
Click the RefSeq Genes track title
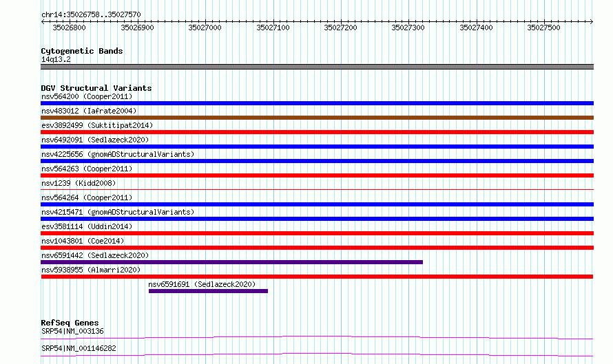click(70, 323)
